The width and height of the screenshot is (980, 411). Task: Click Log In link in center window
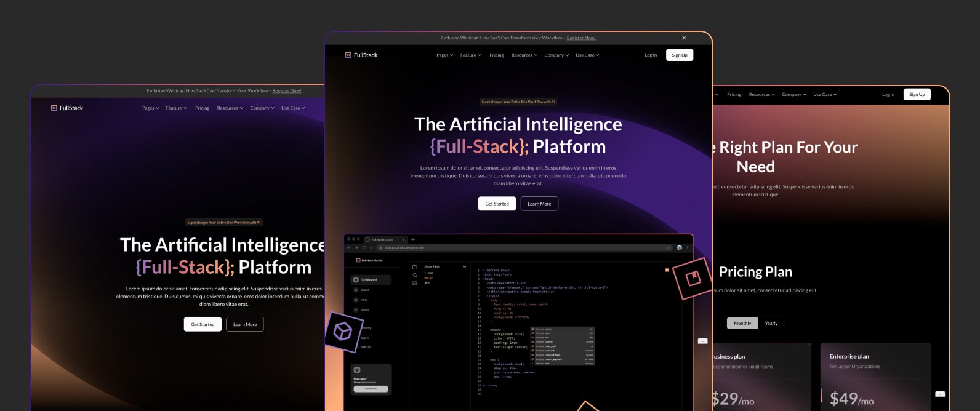tap(651, 55)
